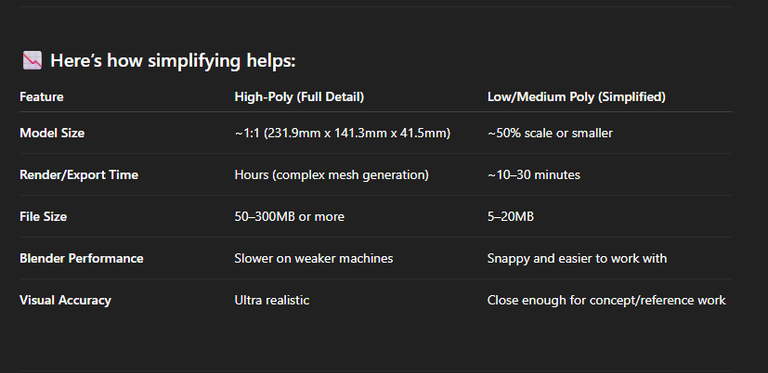Click the 'Snappy and easier to work with' cell
Viewport: 768px width, 373px height.
[577, 258]
